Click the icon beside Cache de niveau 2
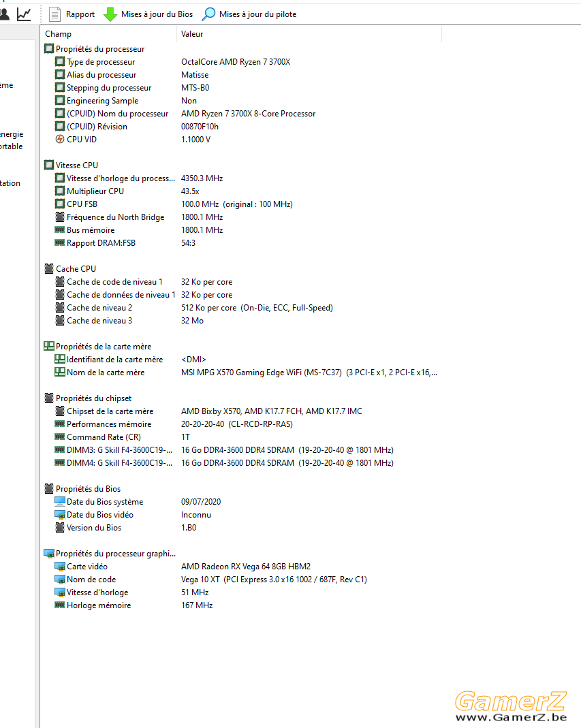The width and height of the screenshot is (581, 728). tap(60, 307)
